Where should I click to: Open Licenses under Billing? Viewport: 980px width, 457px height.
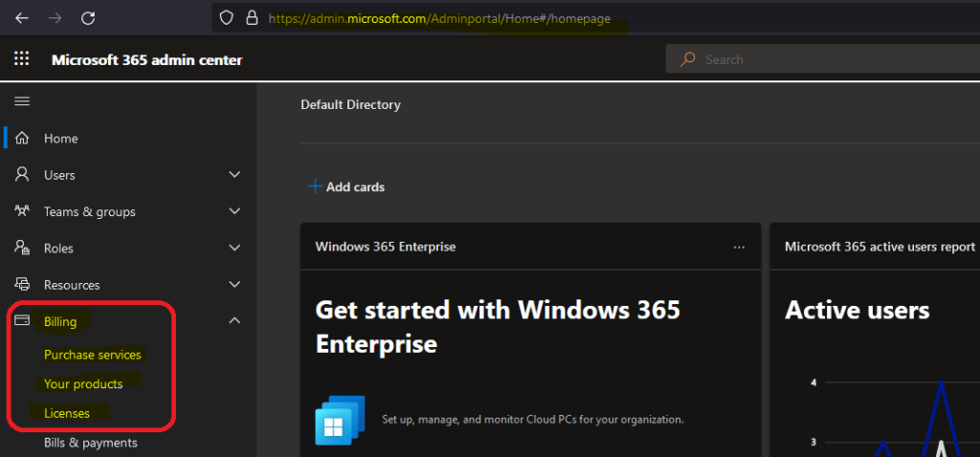pyautogui.click(x=67, y=413)
